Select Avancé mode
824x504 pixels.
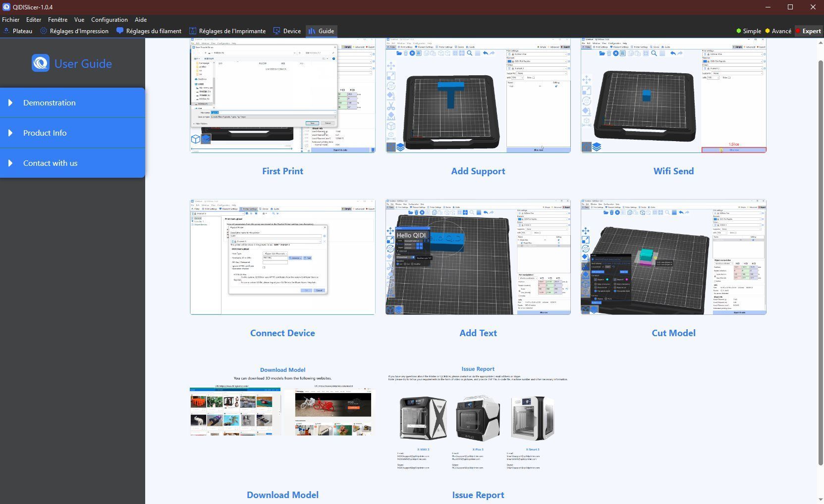[778, 31]
